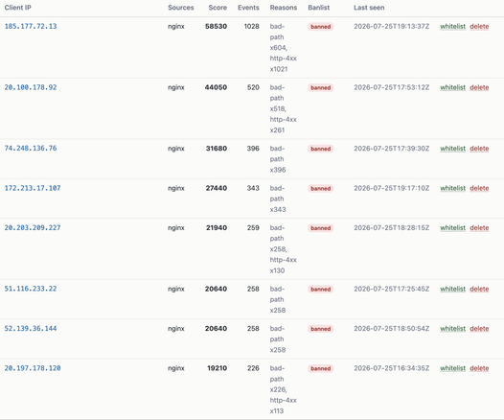Click banned badge for 52.139.36.144

(320, 329)
